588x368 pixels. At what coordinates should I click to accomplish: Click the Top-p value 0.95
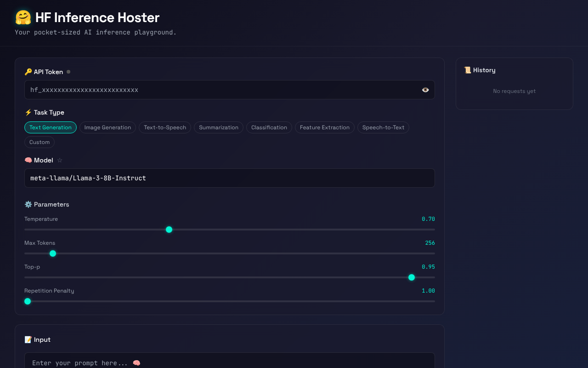[x=428, y=267]
